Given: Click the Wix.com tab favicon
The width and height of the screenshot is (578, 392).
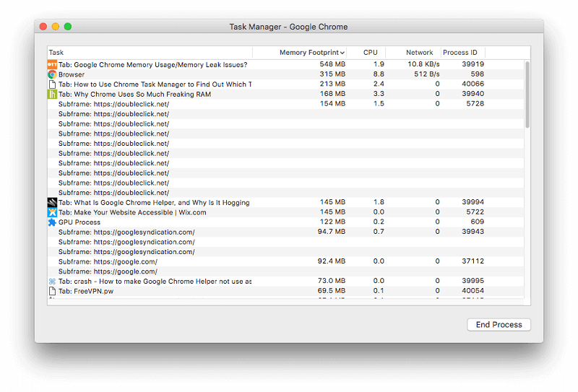Looking at the screenshot, I should click(x=52, y=212).
